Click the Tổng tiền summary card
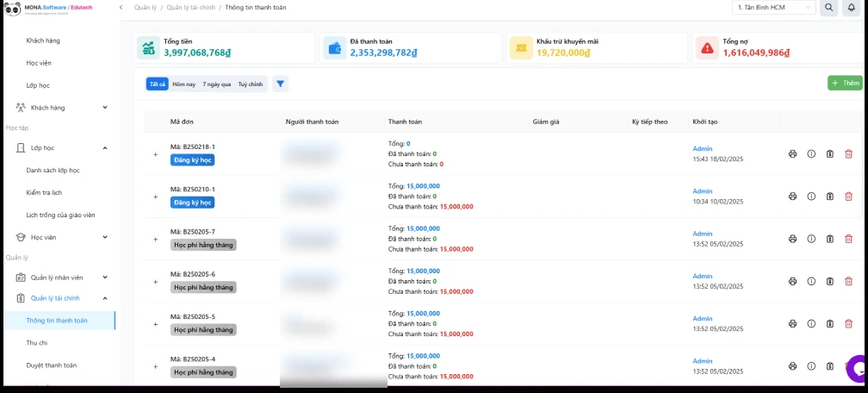 [224, 47]
